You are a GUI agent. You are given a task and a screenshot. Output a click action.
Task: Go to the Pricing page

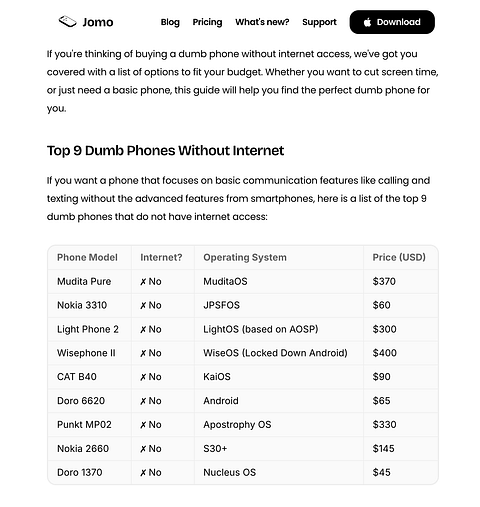coord(207,22)
